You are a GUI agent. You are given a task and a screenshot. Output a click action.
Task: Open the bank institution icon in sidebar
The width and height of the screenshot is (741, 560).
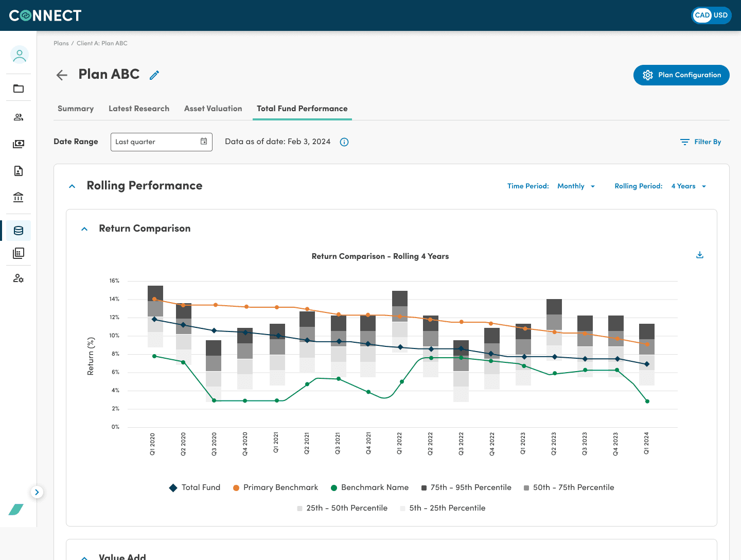pos(19,197)
